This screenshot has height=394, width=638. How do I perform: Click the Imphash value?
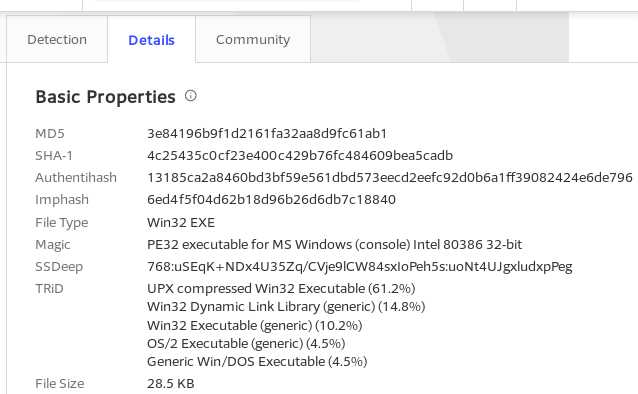coord(271,199)
